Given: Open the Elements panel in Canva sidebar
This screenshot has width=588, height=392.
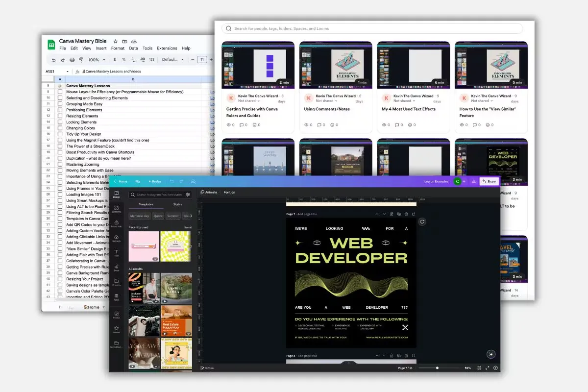Looking at the screenshot, I should tap(117, 208).
